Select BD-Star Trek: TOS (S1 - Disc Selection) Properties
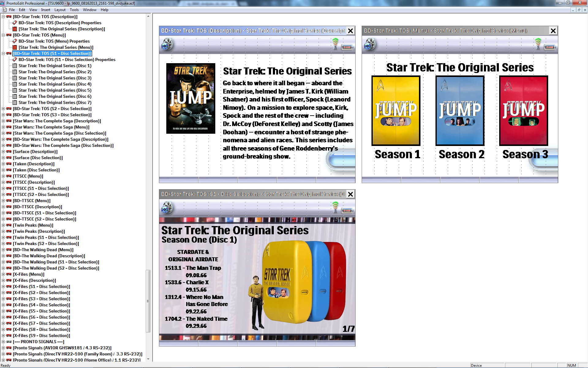 [67, 59]
